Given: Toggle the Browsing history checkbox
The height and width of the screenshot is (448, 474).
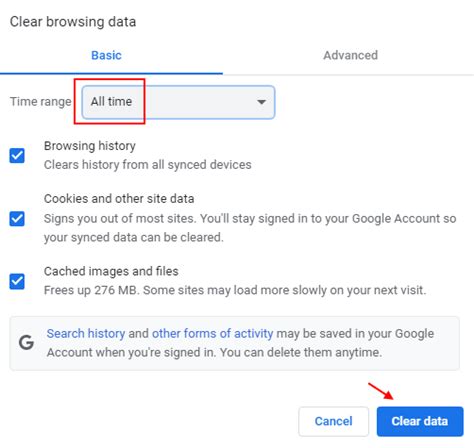Looking at the screenshot, I should [x=17, y=155].
